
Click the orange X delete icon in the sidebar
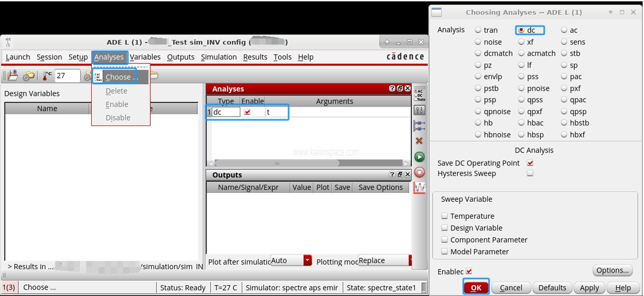click(419, 141)
